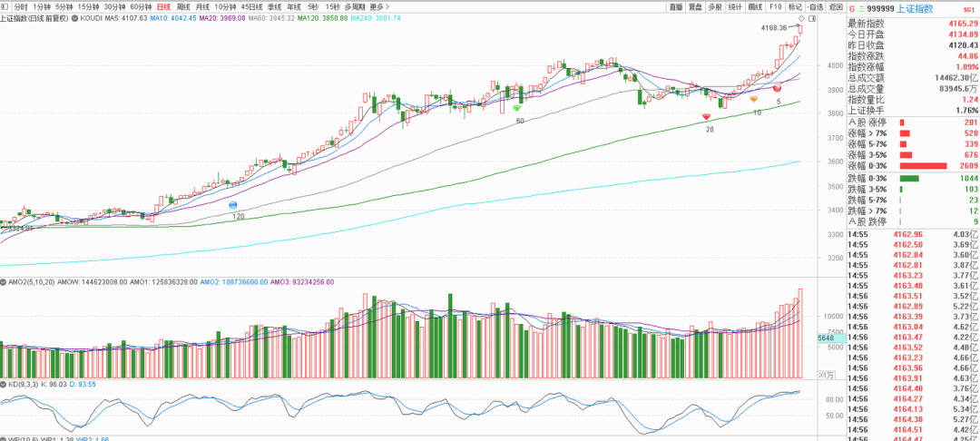Click the 标记 mark button
Viewport: 980px width, 441px height.
[794, 7]
